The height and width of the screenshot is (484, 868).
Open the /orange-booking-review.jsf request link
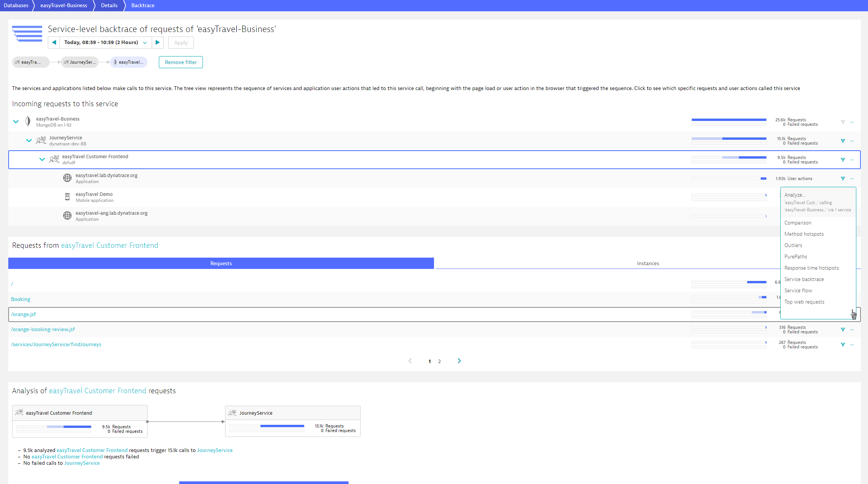coord(43,330)
